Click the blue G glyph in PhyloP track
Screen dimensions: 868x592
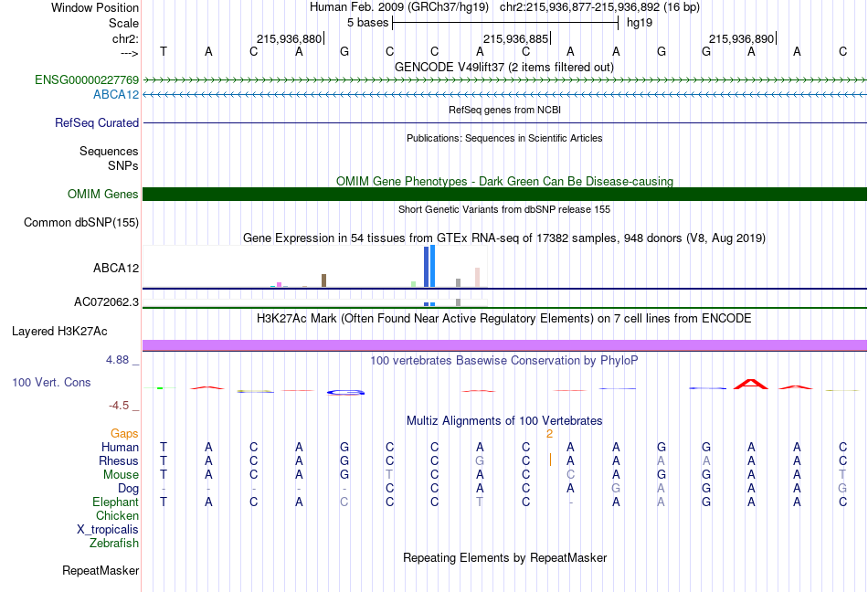point(345,392)
